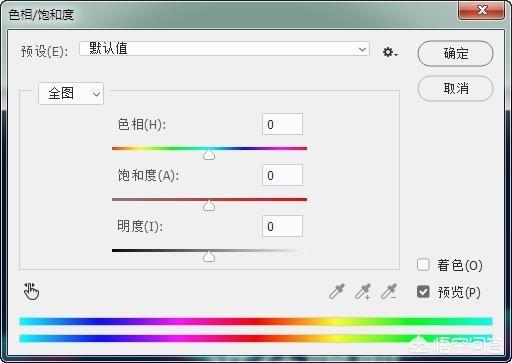The height and width of the screenshot is (363, 512).
Task: Close the 色相/饱和度 dialog
Action: tap(482, 10)
